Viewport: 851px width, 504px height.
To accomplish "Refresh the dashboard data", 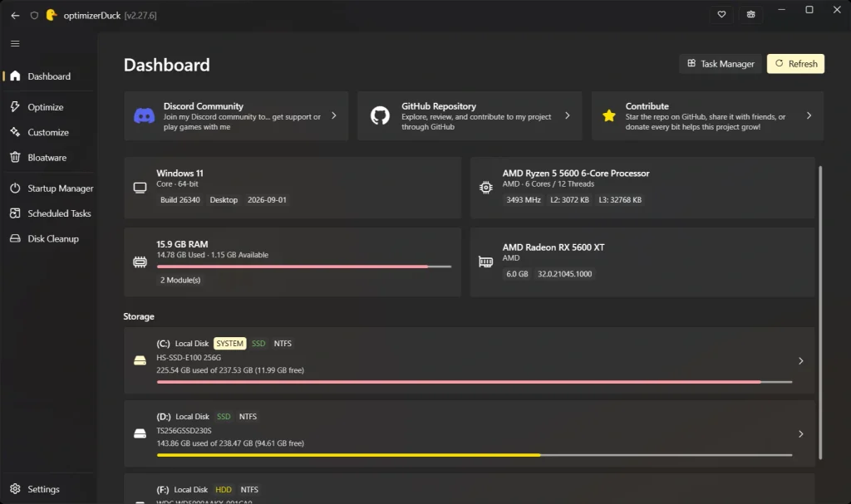I will tap(795, 63).
